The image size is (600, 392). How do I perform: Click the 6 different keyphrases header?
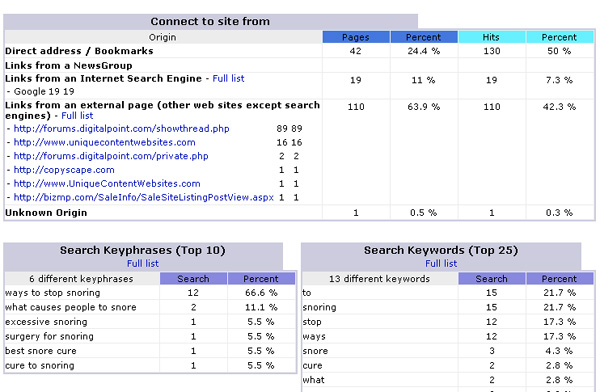[82, 279]
